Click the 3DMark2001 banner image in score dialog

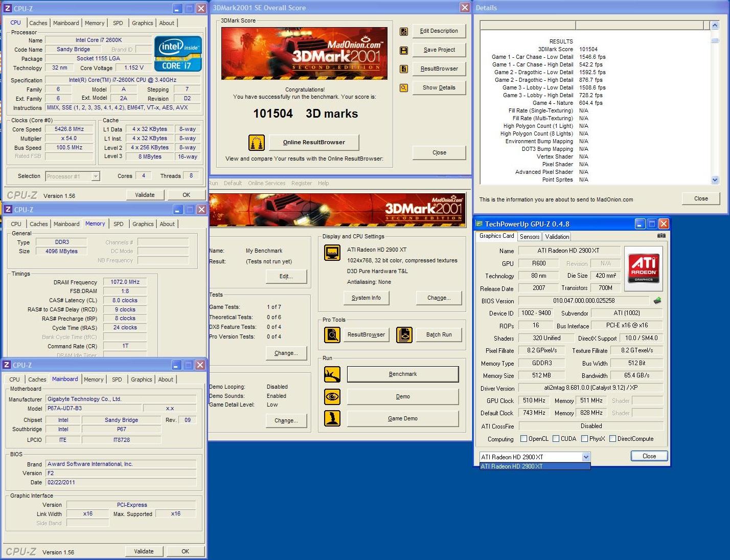(304, 53)
